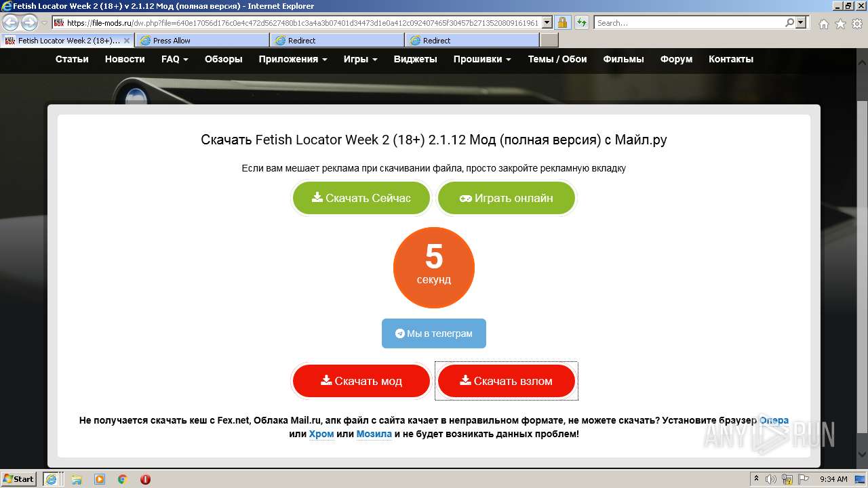Expand the address bar URL dropdown
The height and width of the screenshot is (488, 868).
click(x=547, y=23)
